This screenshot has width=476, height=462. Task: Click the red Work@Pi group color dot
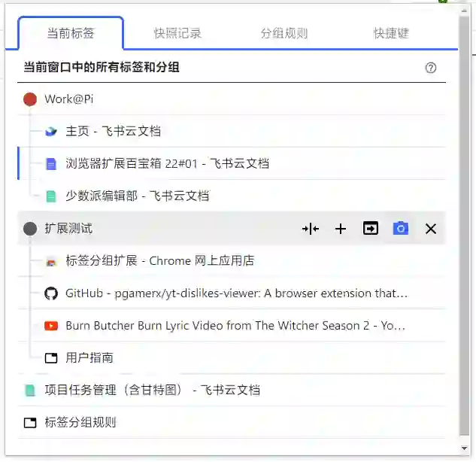pyautogui.click(x=30, y=99)
